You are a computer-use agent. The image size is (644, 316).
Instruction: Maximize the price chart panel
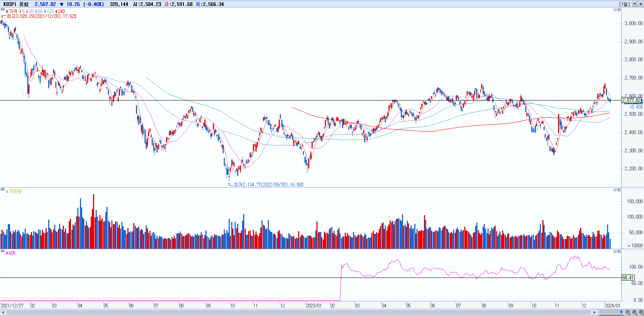pyautogui.click(x=615, y=10)
